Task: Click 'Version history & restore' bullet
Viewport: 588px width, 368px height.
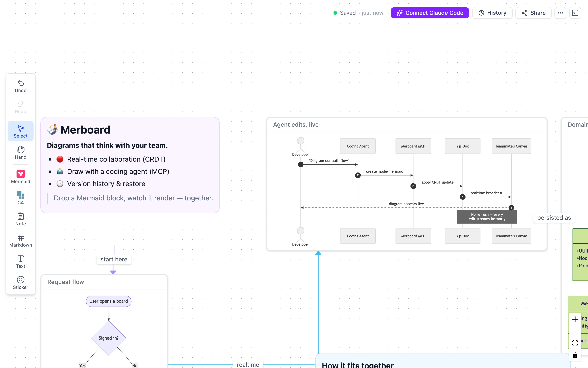Action: point(106,184)
